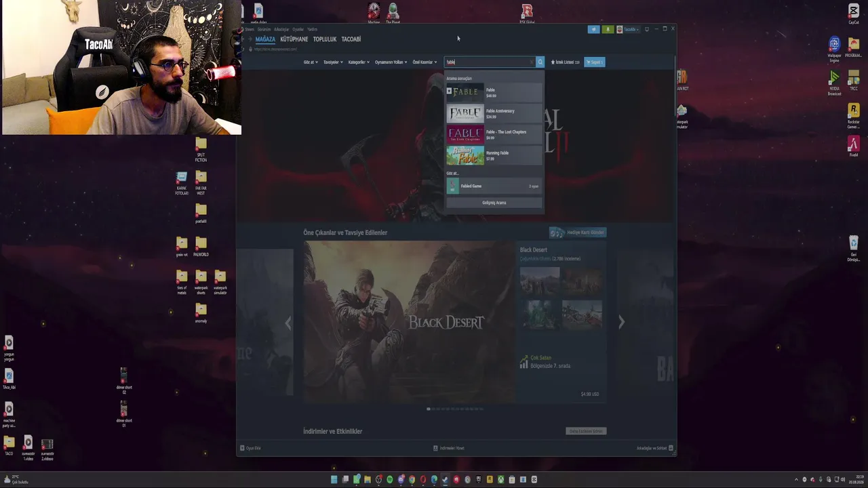
Task: Click the Windows Start button
Action: (x=334, y=480)
